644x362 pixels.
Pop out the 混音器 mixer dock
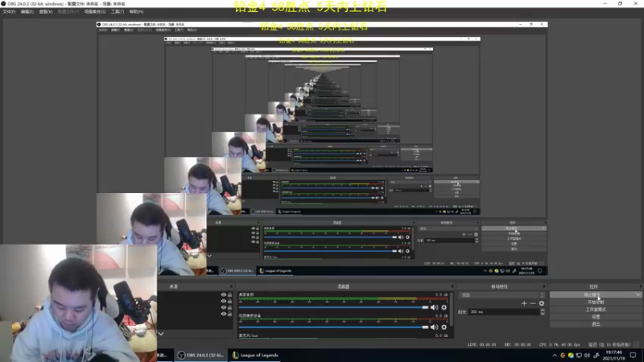[452, 286]
